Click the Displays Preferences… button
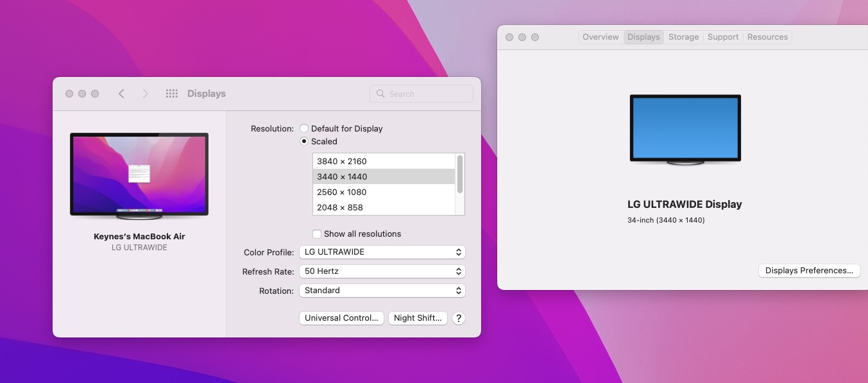Image resolution: width=868 pixels, height=383 pixels. point(809,271)
